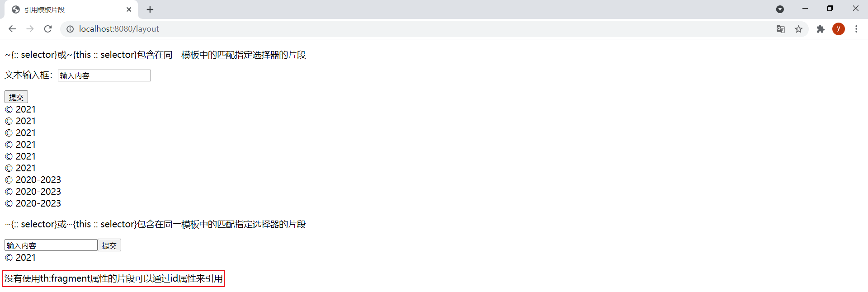Open the Chrome profile avatar
Viewport: 868px width, 292px height.
click(x=839, y=29)
